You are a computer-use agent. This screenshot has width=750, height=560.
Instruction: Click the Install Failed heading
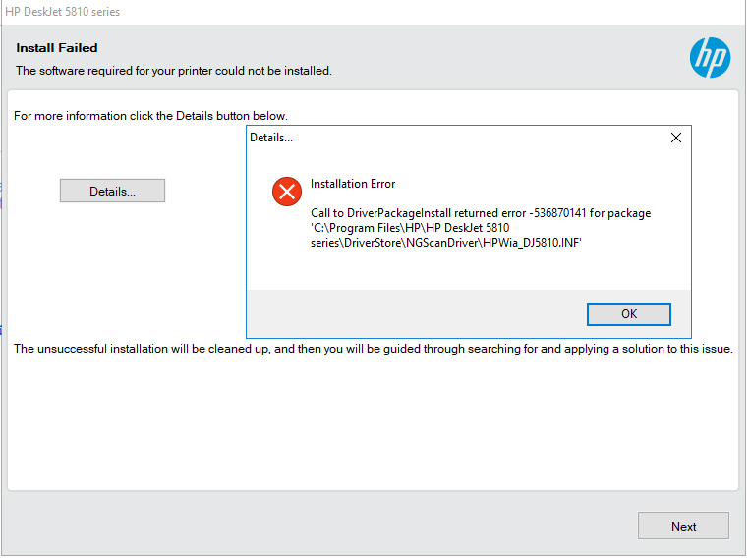pyautogui.click(x=57, y=48)
